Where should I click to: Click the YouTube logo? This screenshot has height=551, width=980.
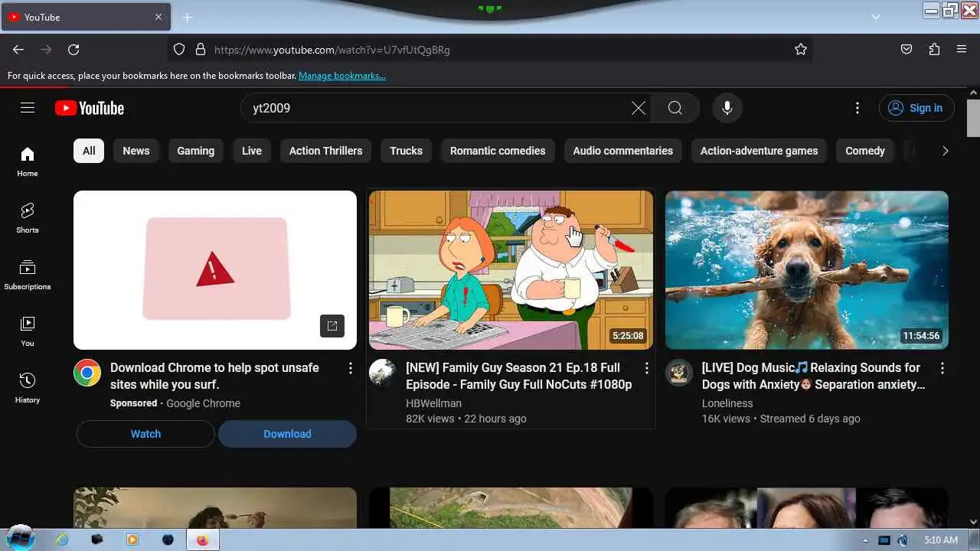point(90,108)
